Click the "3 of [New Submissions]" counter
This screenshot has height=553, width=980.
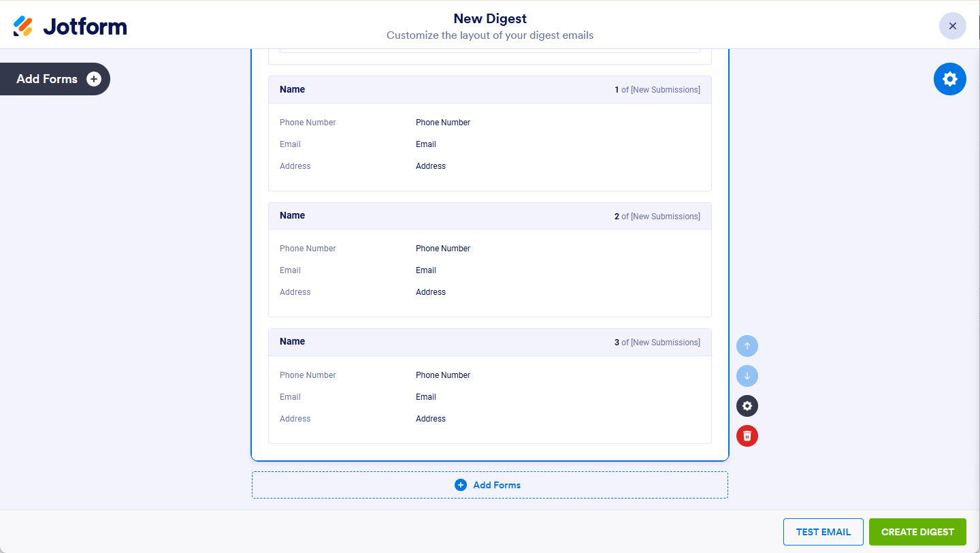(657, 343)
